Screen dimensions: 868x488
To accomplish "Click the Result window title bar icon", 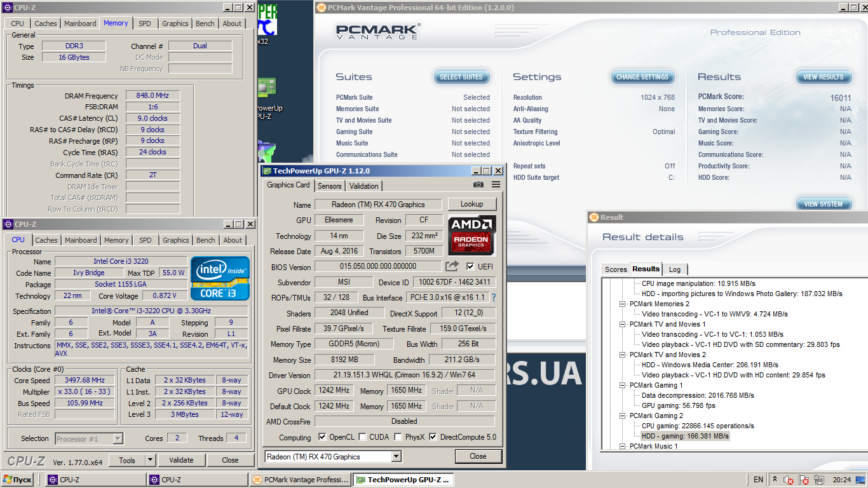I will pyautogui.click(x=593, y=217).
